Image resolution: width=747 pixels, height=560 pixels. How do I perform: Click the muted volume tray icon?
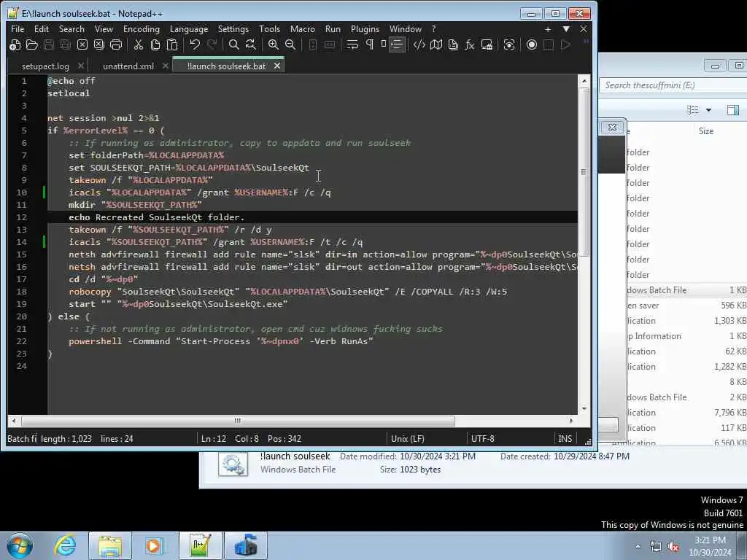point(673,547)
